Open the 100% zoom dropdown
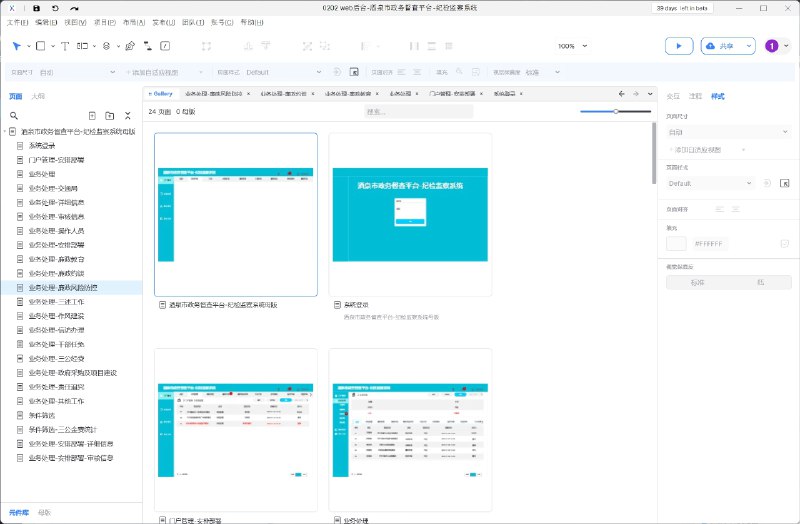 pyautogui.click(x=573, y=46)
